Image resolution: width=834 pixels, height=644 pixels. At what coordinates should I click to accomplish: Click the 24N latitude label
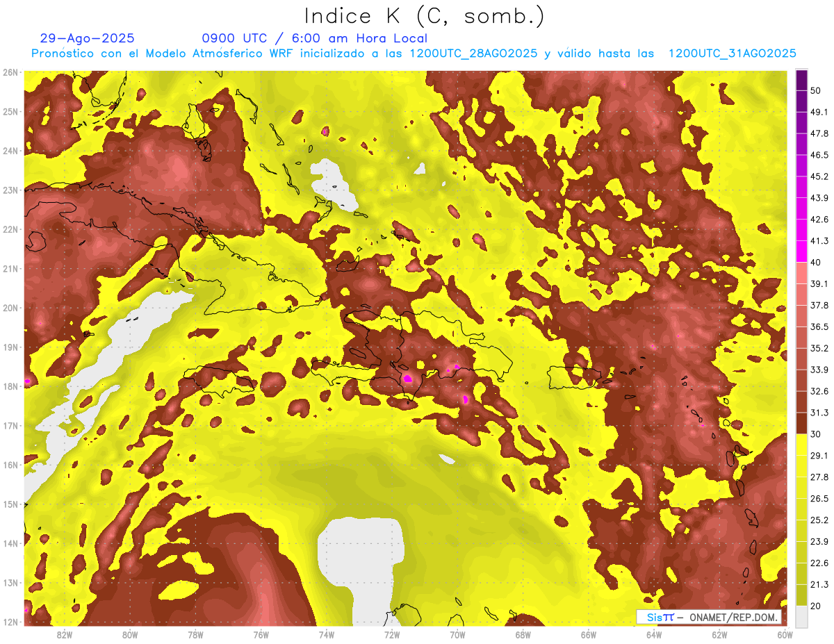tap(10, 151)
